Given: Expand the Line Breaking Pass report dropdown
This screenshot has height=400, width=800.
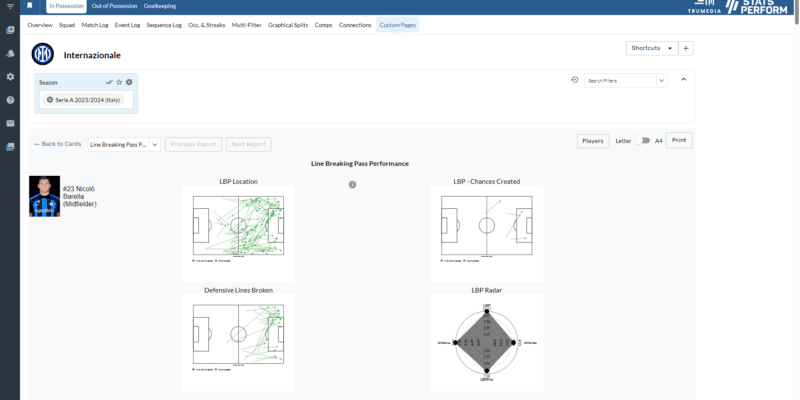Looking at the screenshot, I should [124, 144].
